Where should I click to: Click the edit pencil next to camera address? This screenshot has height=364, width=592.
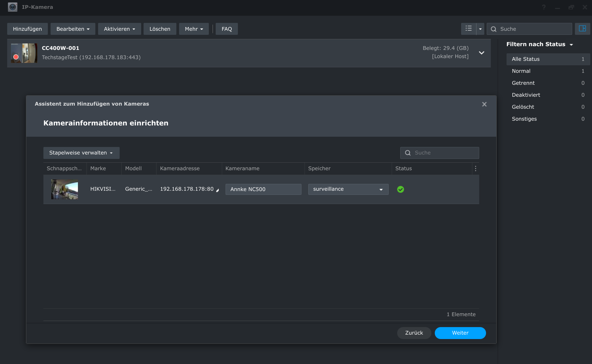[x=217, y=190]
